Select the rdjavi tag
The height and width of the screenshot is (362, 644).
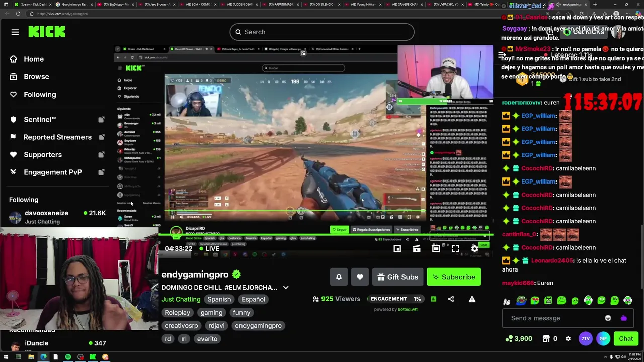coord(217,326)
